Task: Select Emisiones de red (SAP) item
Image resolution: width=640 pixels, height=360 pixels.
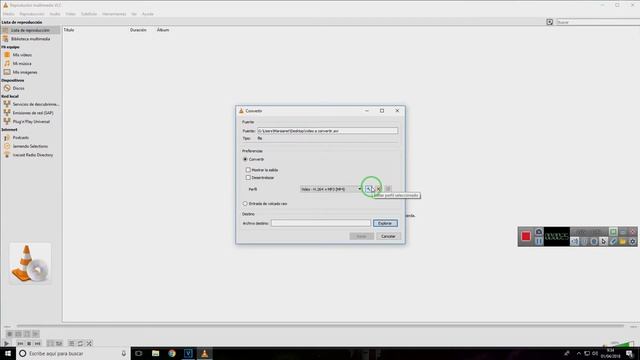Action: click(x=33, y=113)
